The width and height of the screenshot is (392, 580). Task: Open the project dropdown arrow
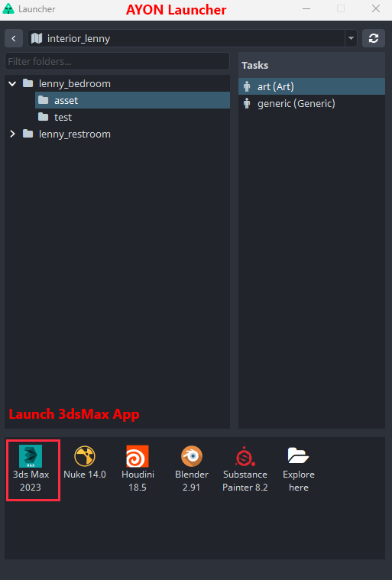(351, 38)
